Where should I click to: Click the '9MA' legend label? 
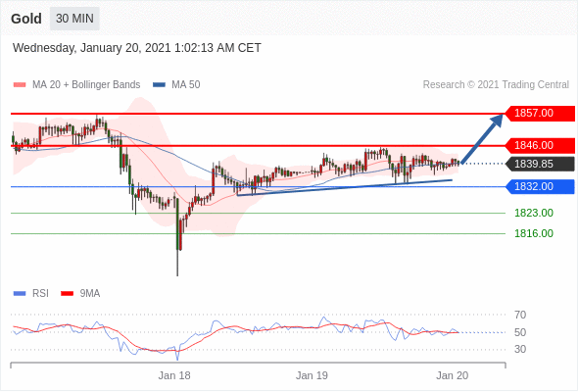pos(90,294)
